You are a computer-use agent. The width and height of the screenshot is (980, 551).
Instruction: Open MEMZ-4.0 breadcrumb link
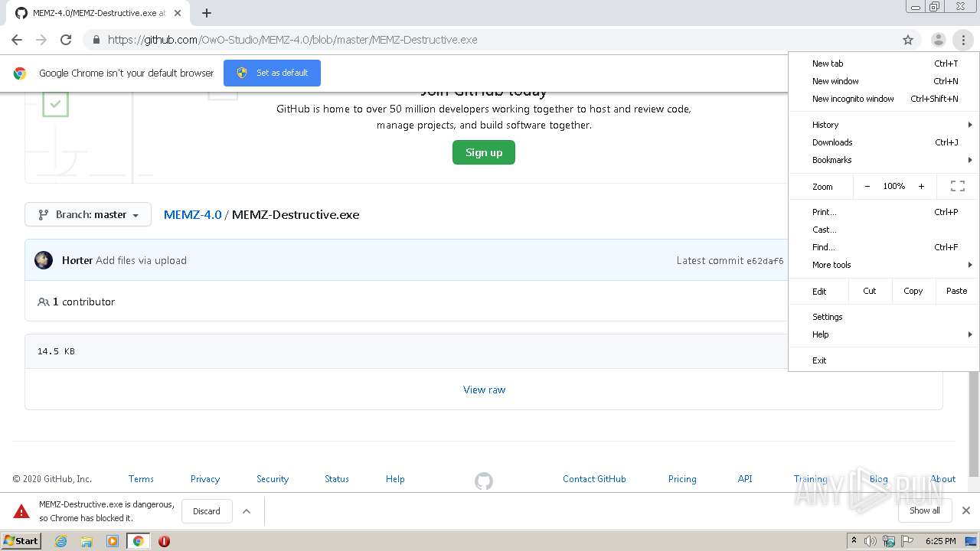point(192,214)
